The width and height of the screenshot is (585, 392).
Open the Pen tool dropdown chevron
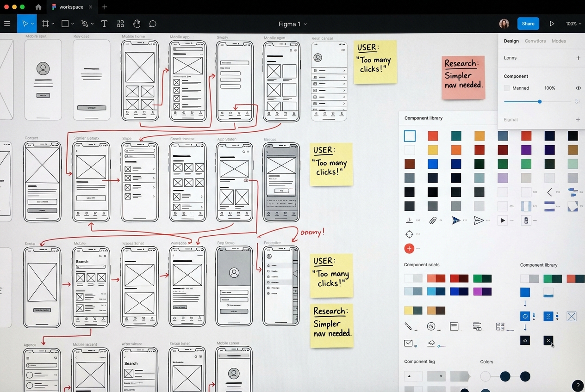click(93, 24)
